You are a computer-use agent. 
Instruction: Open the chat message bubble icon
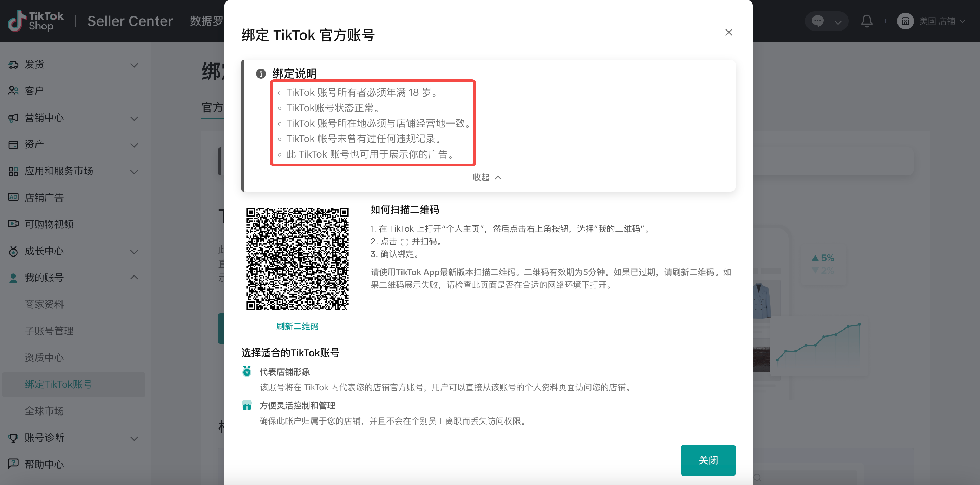tap(817, 21)
